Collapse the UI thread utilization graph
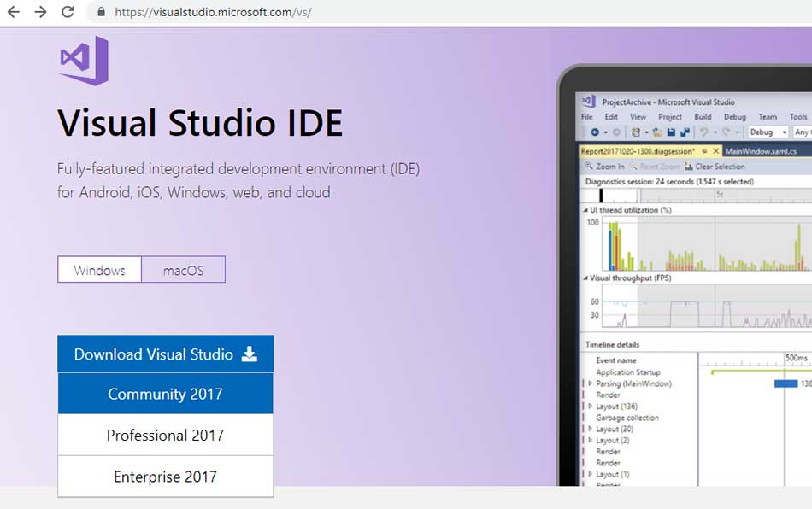This screenshot has width=812, height=509. (585, 209)
